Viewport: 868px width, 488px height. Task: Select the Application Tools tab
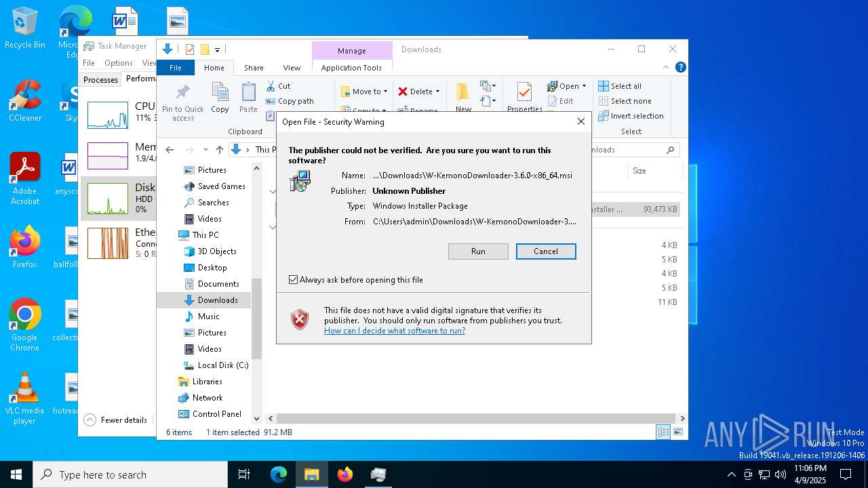351,68
